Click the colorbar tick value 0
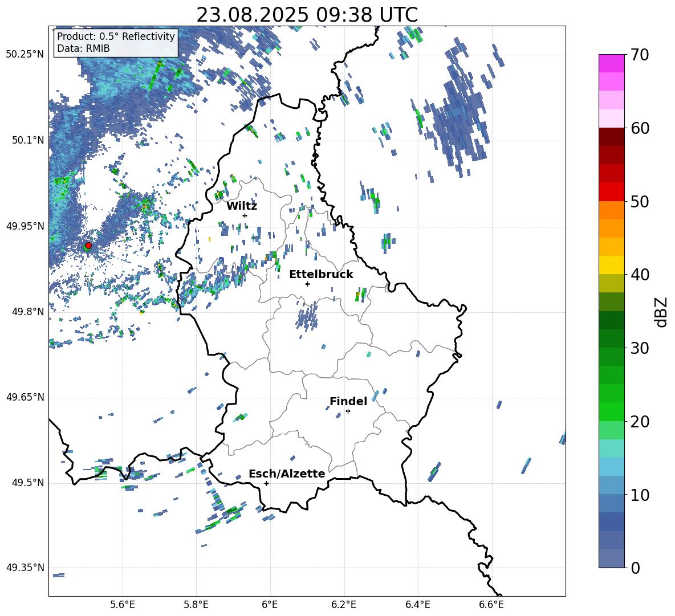 coord(635,568)
